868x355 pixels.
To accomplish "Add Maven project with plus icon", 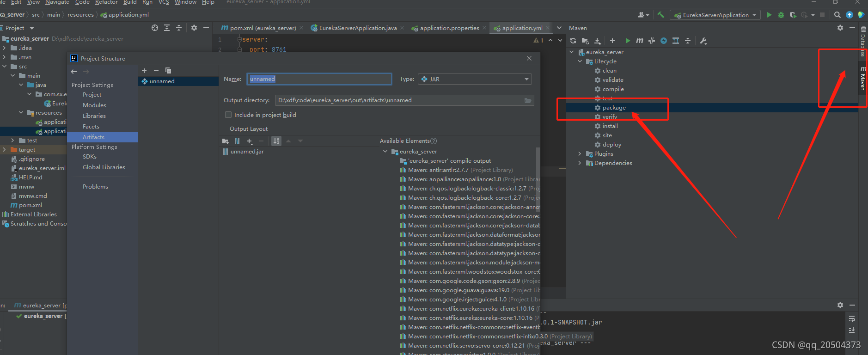I will [612, 41].
